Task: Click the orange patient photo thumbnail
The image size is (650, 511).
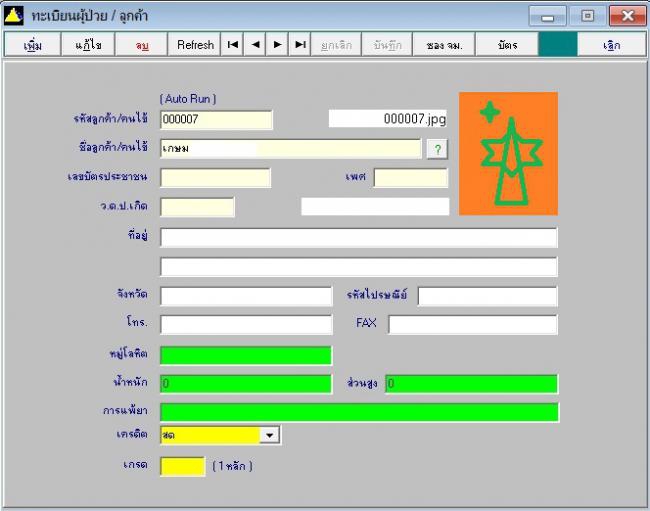Action: [508, 154]
